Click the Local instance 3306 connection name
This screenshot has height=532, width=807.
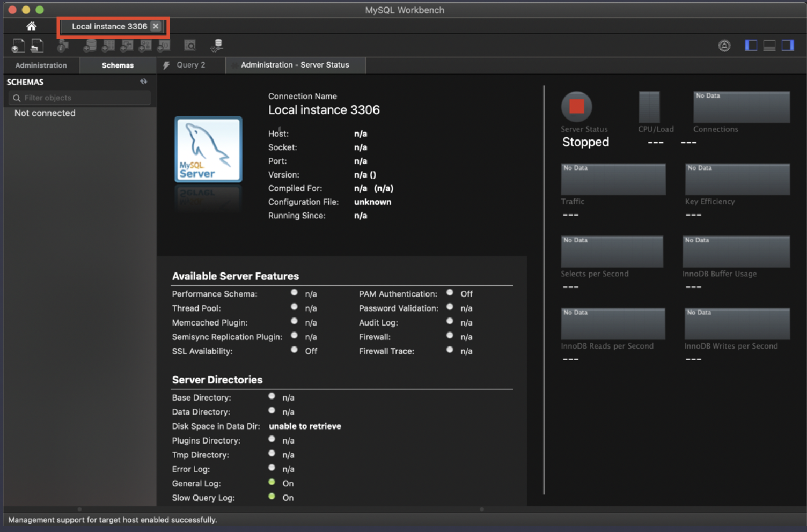pyautogui.click(x=324, y=110)
